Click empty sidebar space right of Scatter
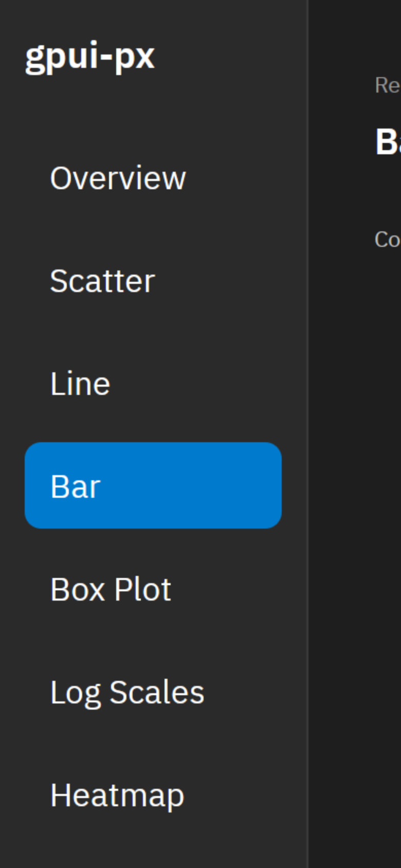 coord(221,280)
